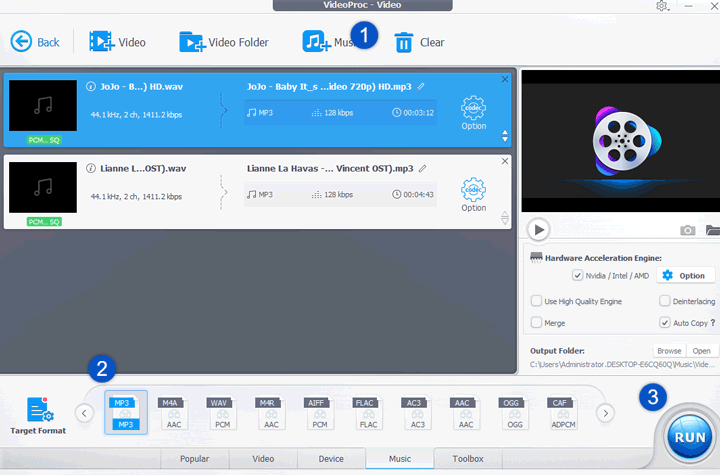Select WAV PCM output format
Screen dimensions: 720x475
tap(222, 413)
